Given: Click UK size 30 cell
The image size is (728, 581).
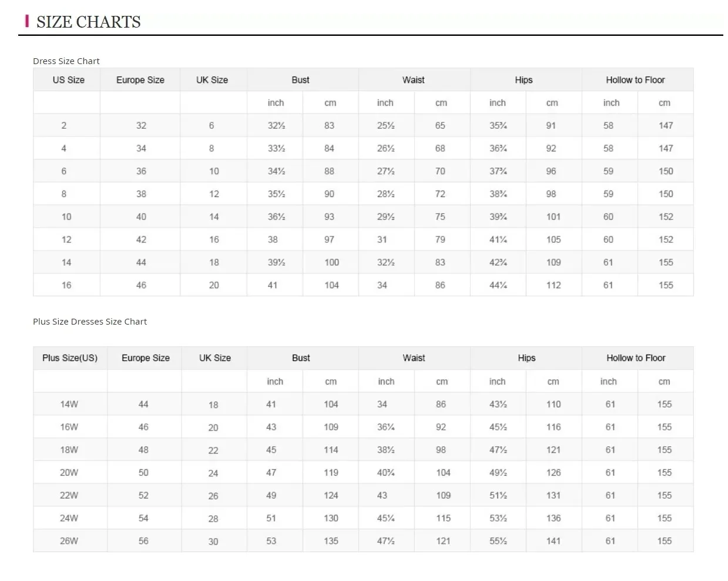Looking at the screenshot, I should (213, 542).
